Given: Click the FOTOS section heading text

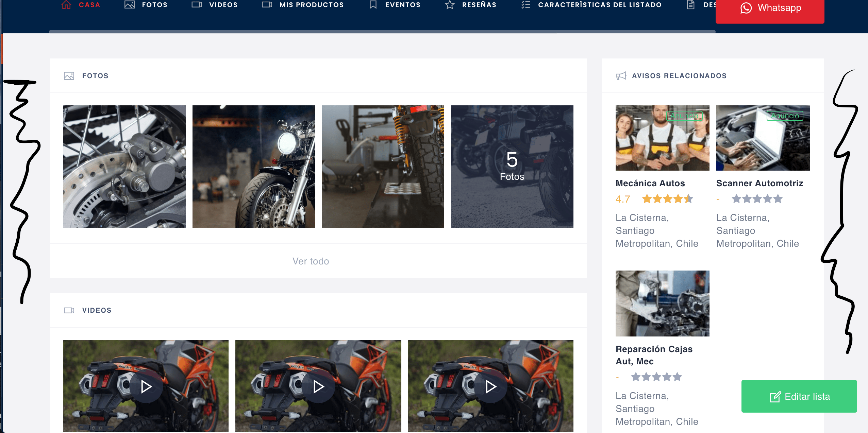Looking at the screenshot, I should [x=95, y=76].
